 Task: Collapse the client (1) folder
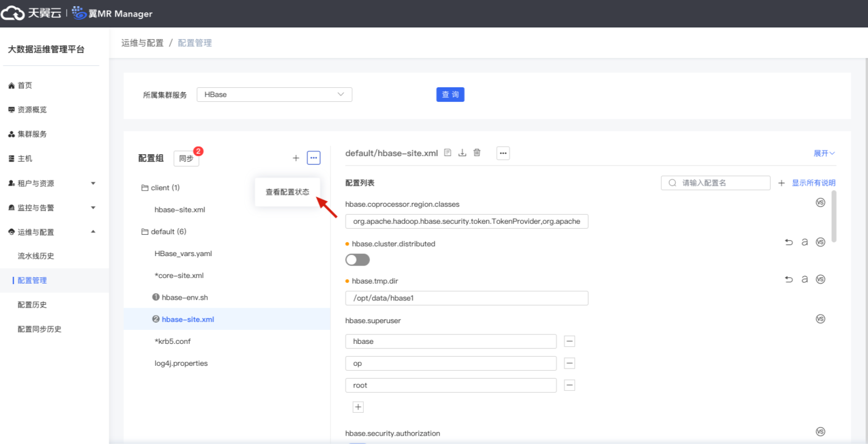[160, 188]
